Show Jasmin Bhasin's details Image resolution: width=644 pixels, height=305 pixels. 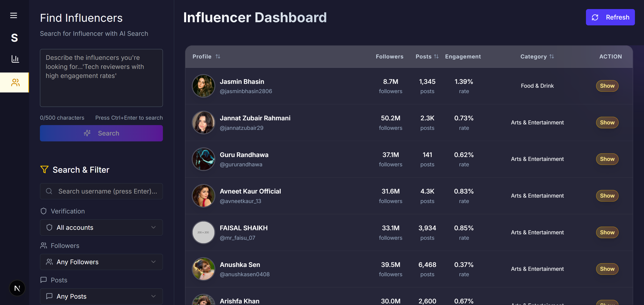click(607, 86)
